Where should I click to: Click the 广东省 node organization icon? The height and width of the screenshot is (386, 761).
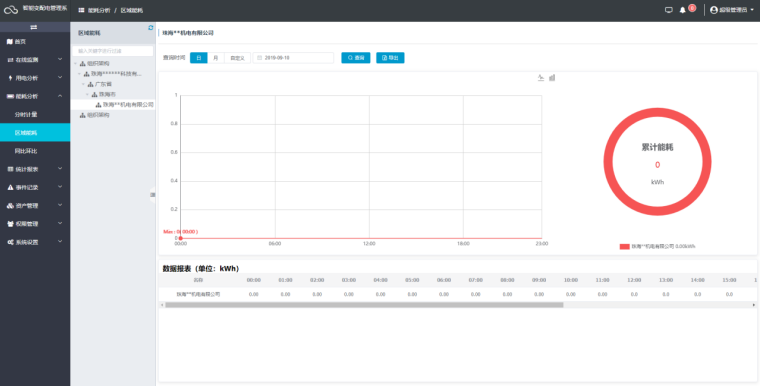click(x=90, y=84)
